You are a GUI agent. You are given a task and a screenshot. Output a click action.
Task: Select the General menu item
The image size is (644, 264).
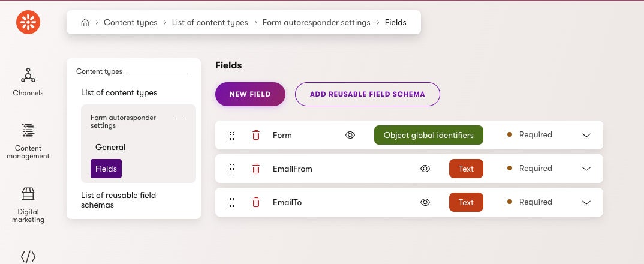tap(110, 147)
